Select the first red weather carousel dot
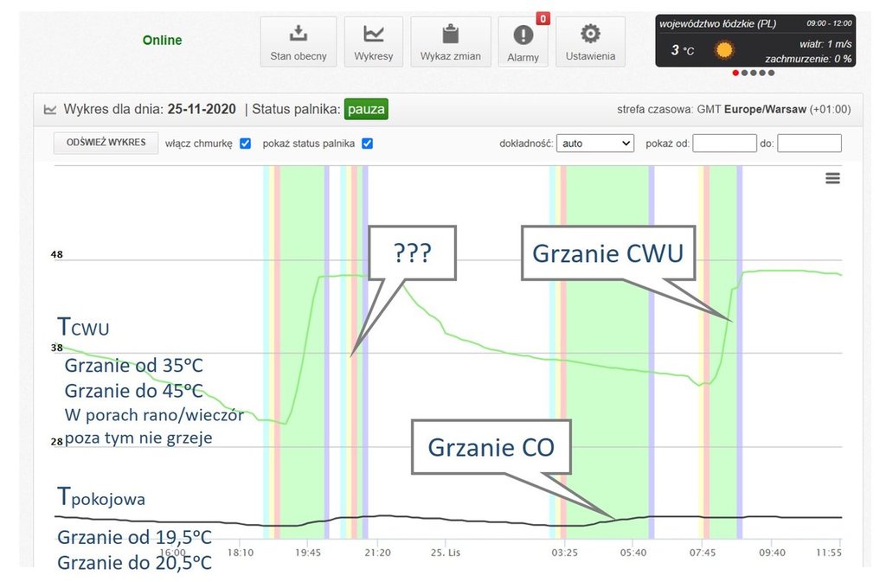Screen dimensions: 886x588 pyautogui.click(x=735, y=73)
